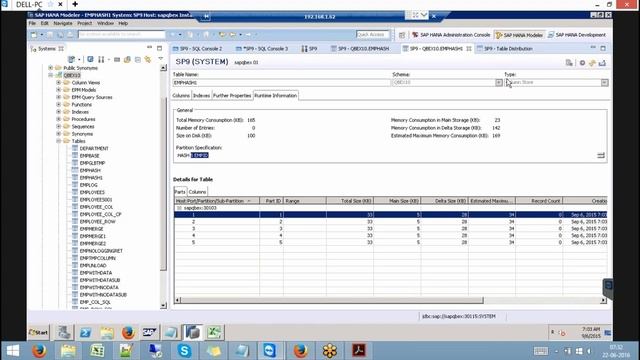Switch to SP9 - SQL Console 3 tab

(x=262, y=49)
